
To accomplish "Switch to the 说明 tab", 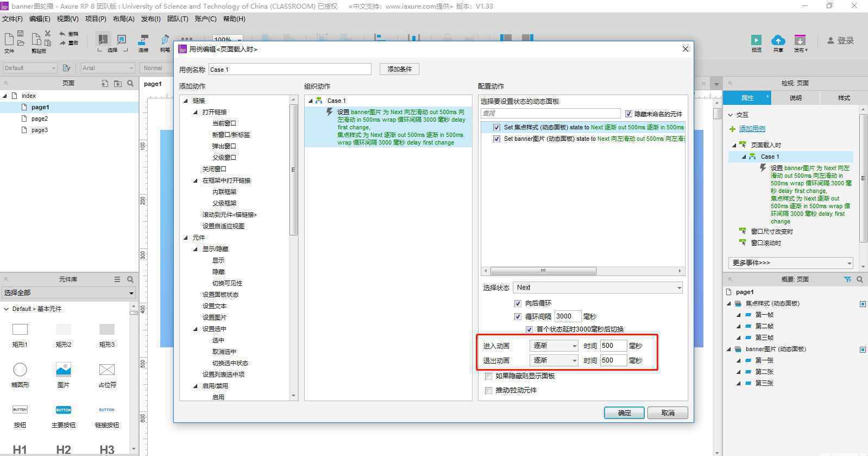I will click(x=795, y=98).
